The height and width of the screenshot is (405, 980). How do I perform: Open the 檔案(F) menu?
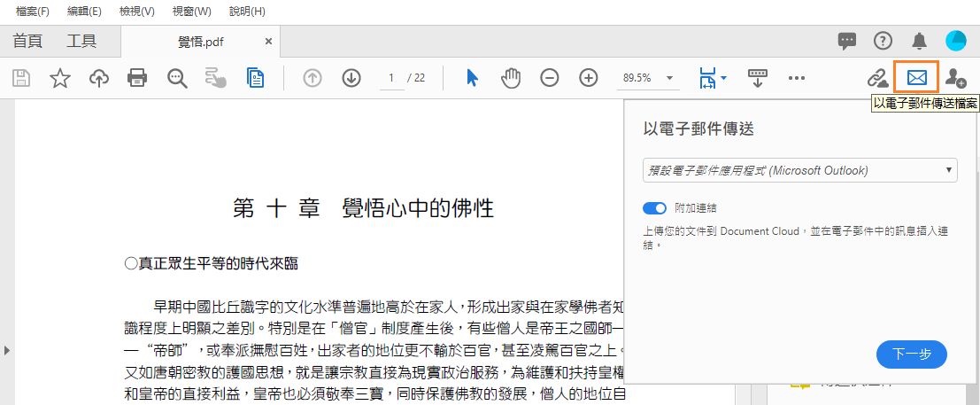[x=33, y=12]
